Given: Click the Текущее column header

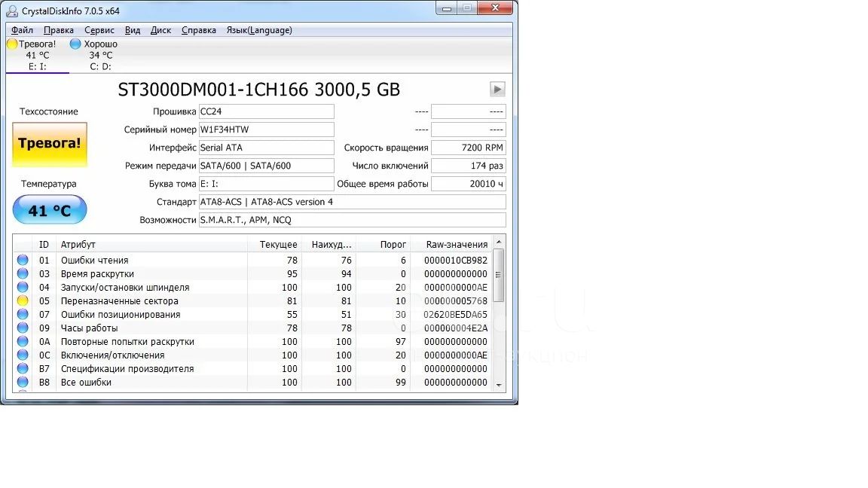Looking at the screenshot, I should [x=274, y=244].
